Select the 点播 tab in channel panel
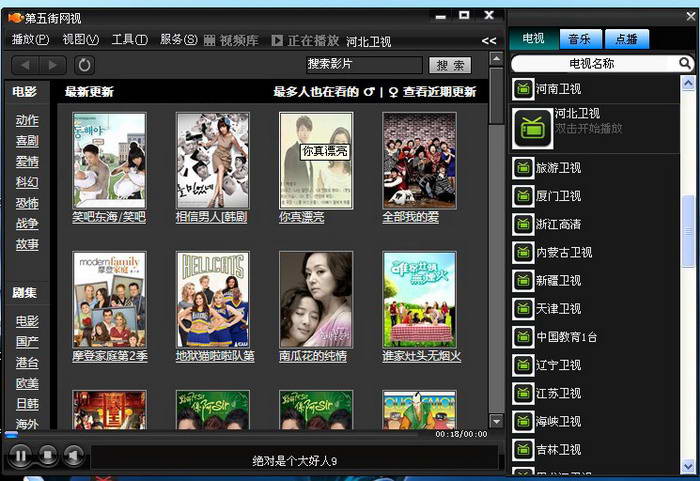 pyautogui.click(x=627, y=39)
